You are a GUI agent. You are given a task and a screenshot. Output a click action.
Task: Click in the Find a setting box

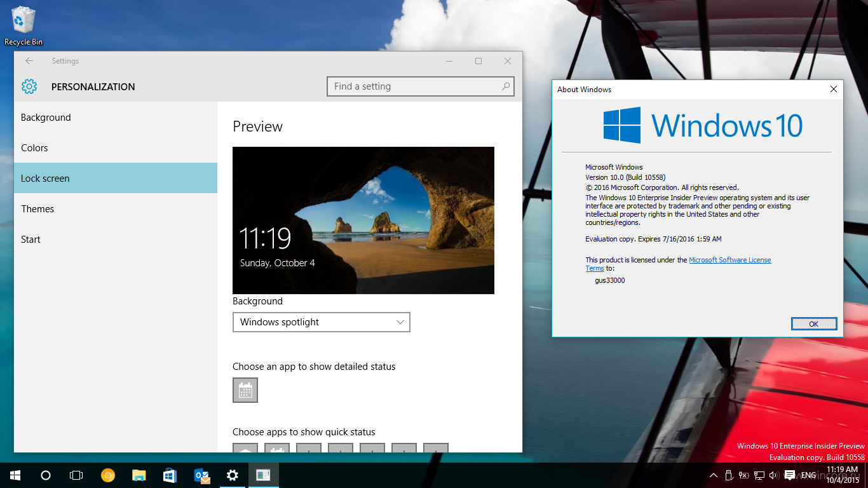tap(421, 86)
